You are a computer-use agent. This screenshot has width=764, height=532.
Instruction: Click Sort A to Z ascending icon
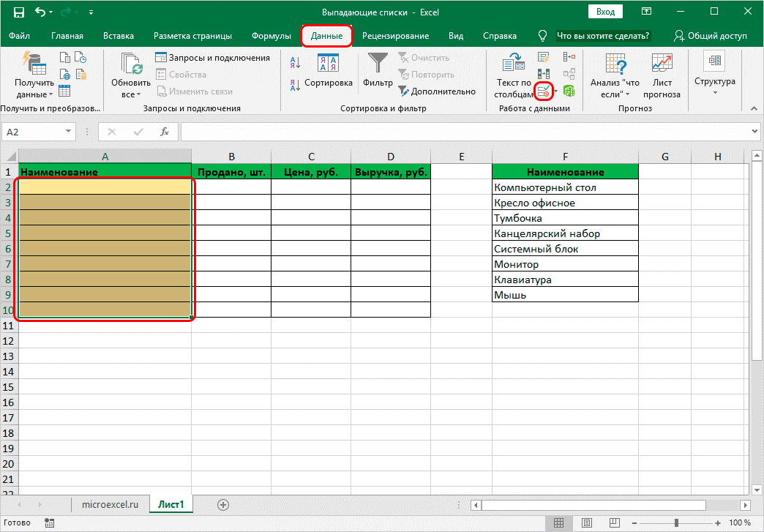[x=294, y=61]
